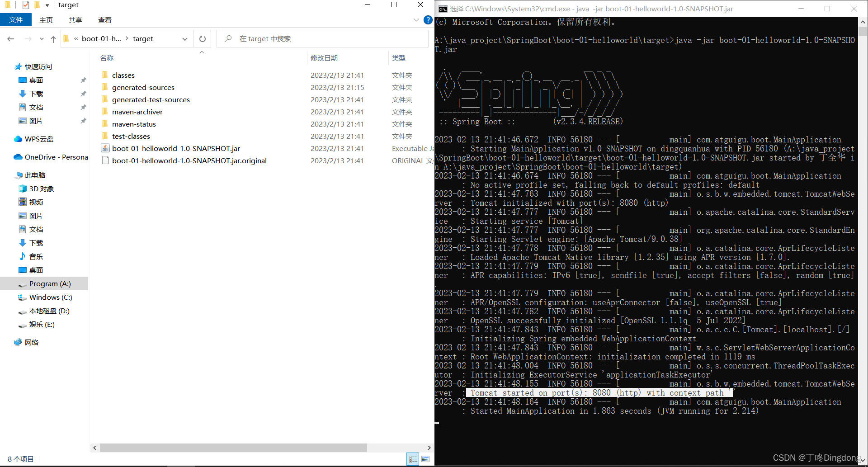Switch to the 查看 ribbon tab
Image resolution: width=868 pixels, height=467 pixels.
[105, 20]
